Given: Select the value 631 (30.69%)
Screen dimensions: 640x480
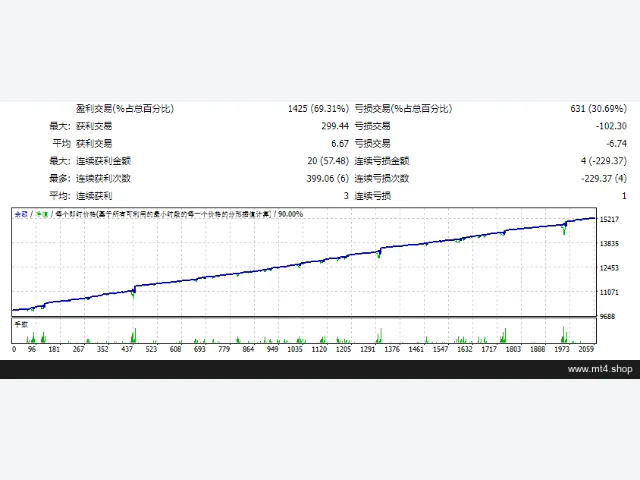Looking at the screenshot, I should pyautogui.click(x=598, y=109).
